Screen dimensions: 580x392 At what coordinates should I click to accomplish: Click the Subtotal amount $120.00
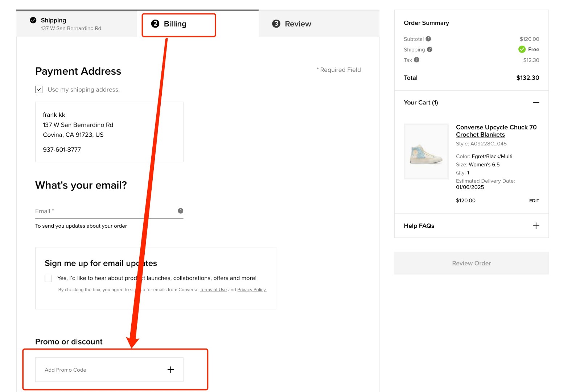point(529,39)
